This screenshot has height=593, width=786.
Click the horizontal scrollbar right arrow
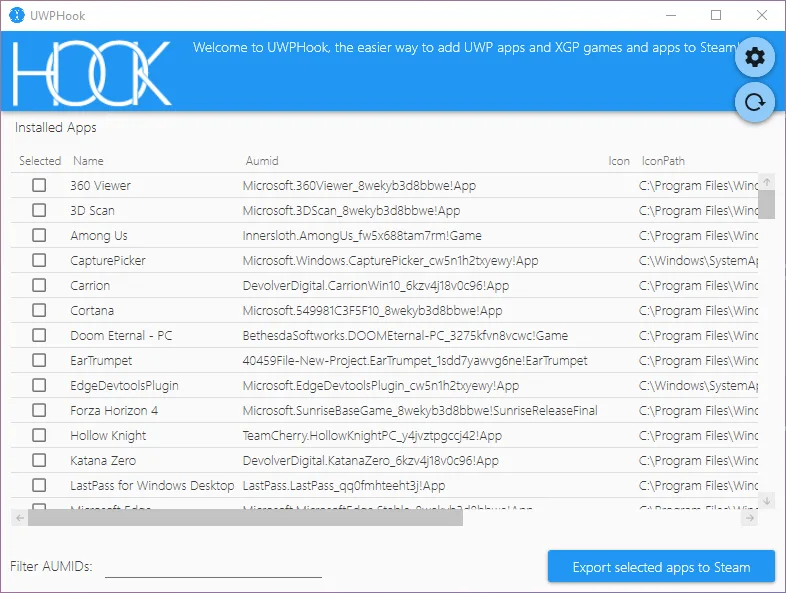pos(749,518)
